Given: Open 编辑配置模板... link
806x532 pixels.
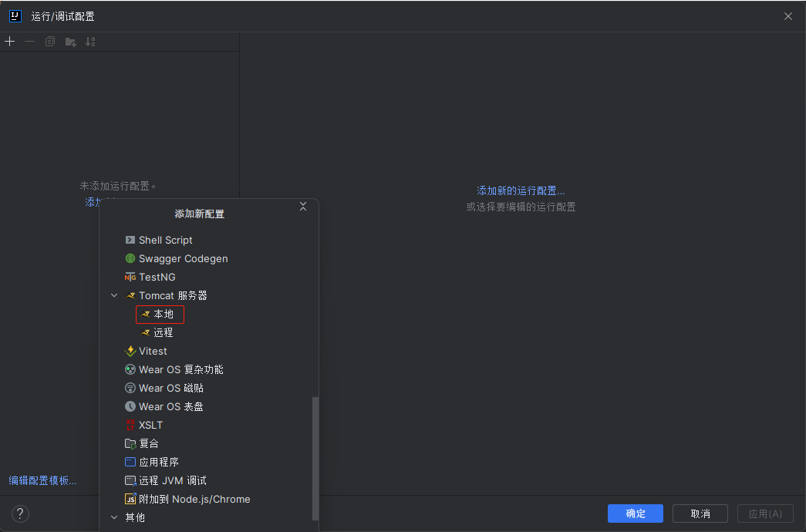Looking at the screenshot, I should pyautogui.click(x=42, y=480).
